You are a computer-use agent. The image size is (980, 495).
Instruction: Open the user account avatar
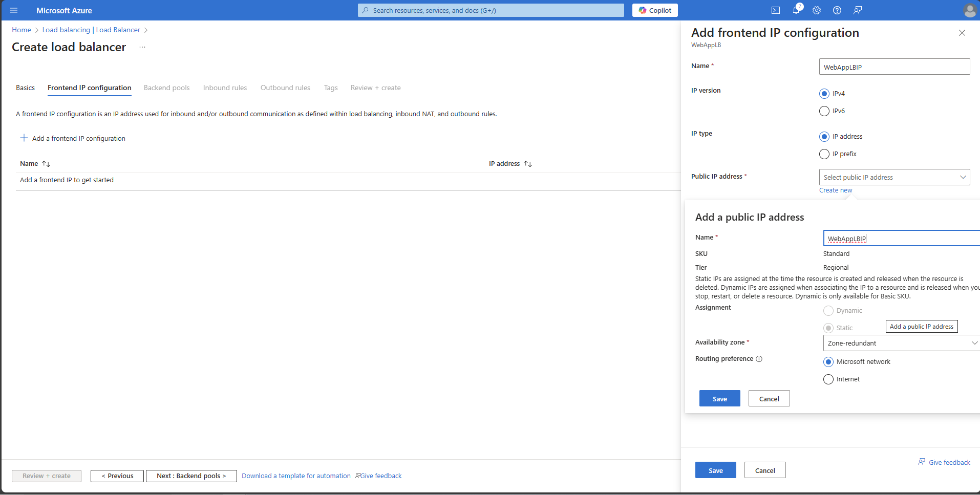[x=969, y=10]
